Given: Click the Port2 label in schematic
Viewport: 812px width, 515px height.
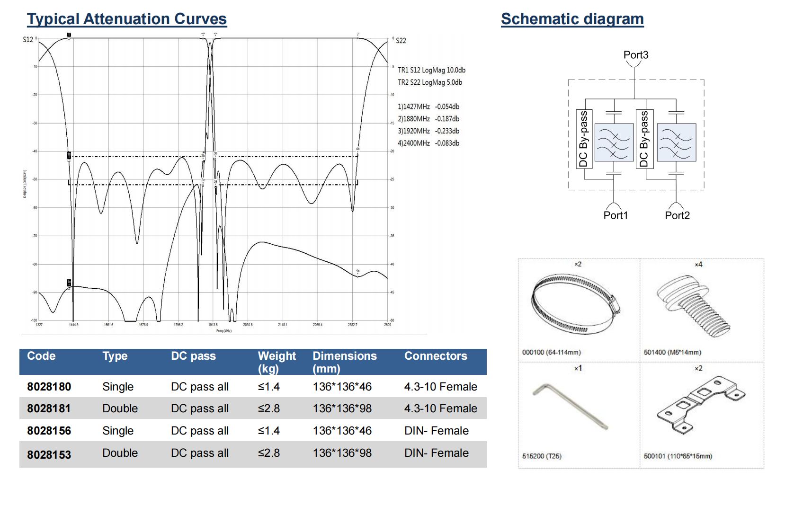Looking at the screenshot, I should pos(677,215).
